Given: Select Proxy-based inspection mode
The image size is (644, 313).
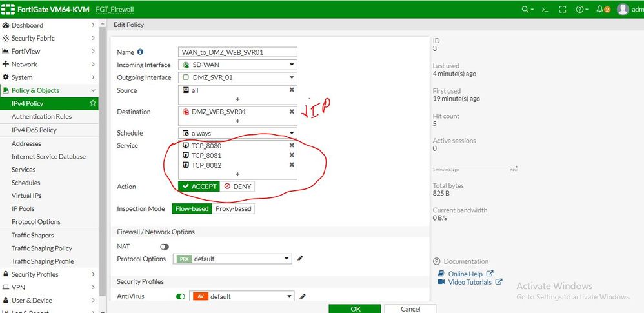Looking at the screenshot, I should coord(234,208).
